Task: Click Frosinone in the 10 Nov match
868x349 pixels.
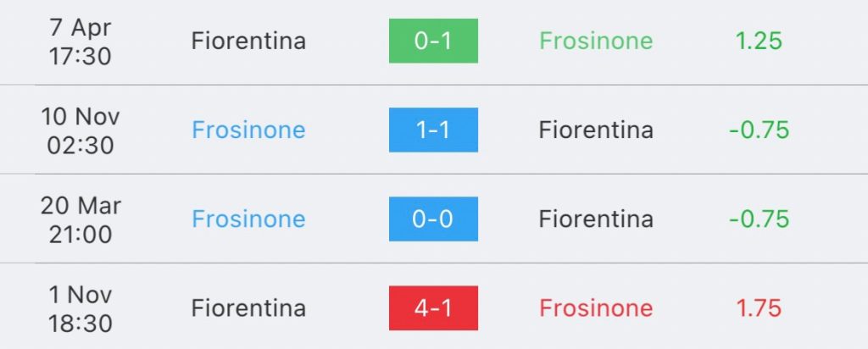Action: (x=248, y=130)
